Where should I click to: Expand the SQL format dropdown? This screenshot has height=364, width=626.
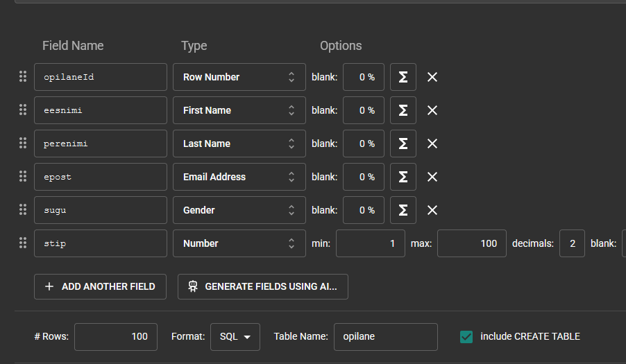pyautogui.click(x=235, y=336)
